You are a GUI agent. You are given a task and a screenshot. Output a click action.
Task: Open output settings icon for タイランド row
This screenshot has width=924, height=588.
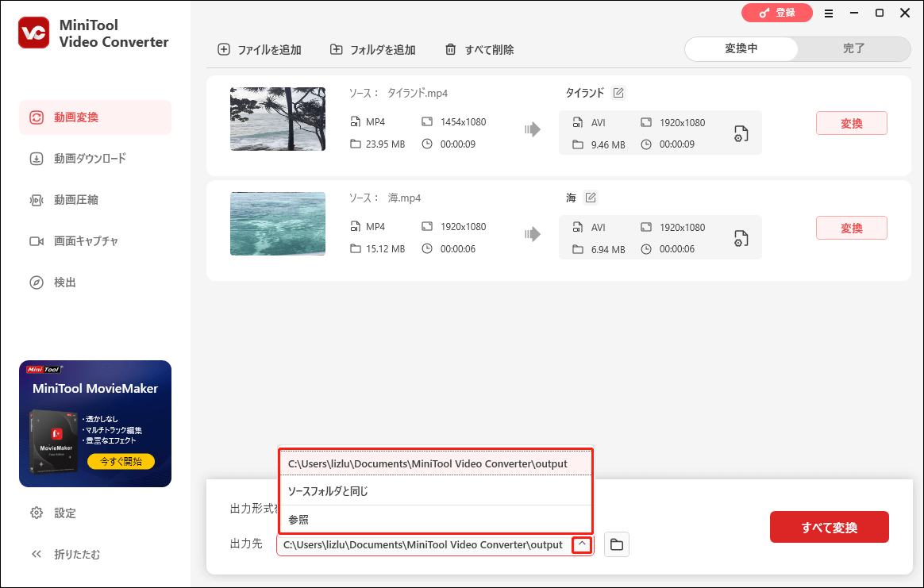741,133
